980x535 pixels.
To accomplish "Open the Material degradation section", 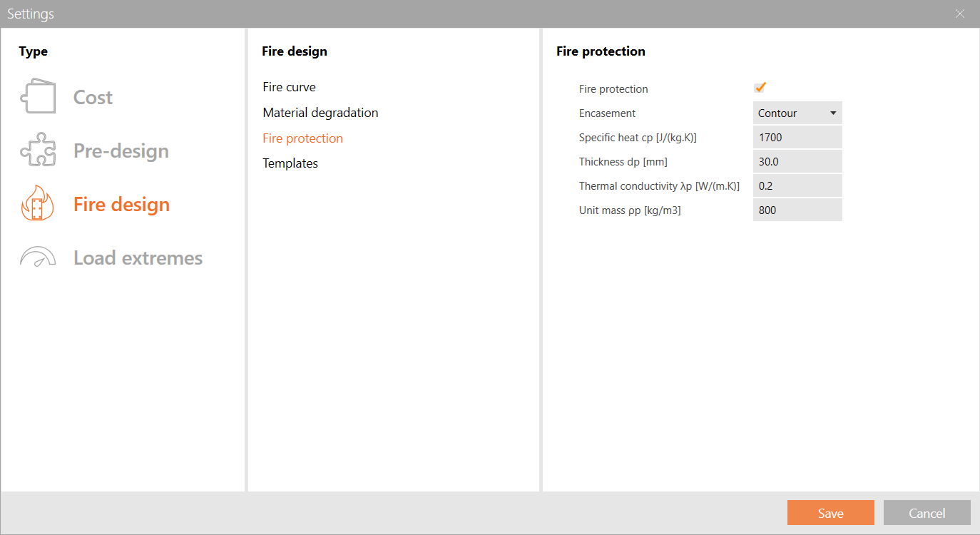I will pos(320,113).
